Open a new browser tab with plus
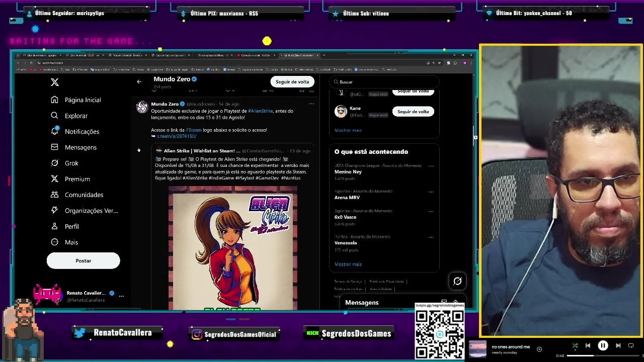This screenshot has width=644, height=362. coord(324,55)
